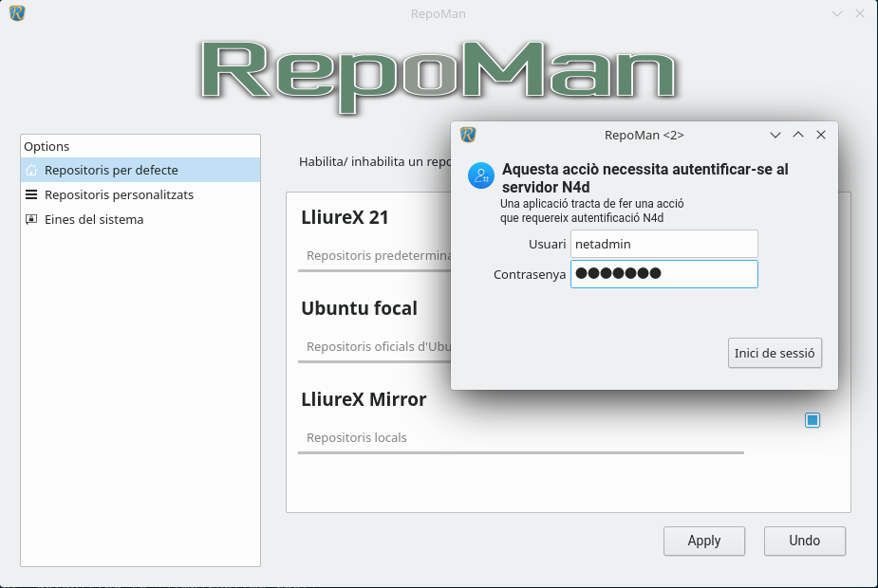The image size is (878, 588).
Task: Minimize the main RepoMan window
Action: pyautogui.click(x=837, y=13)
